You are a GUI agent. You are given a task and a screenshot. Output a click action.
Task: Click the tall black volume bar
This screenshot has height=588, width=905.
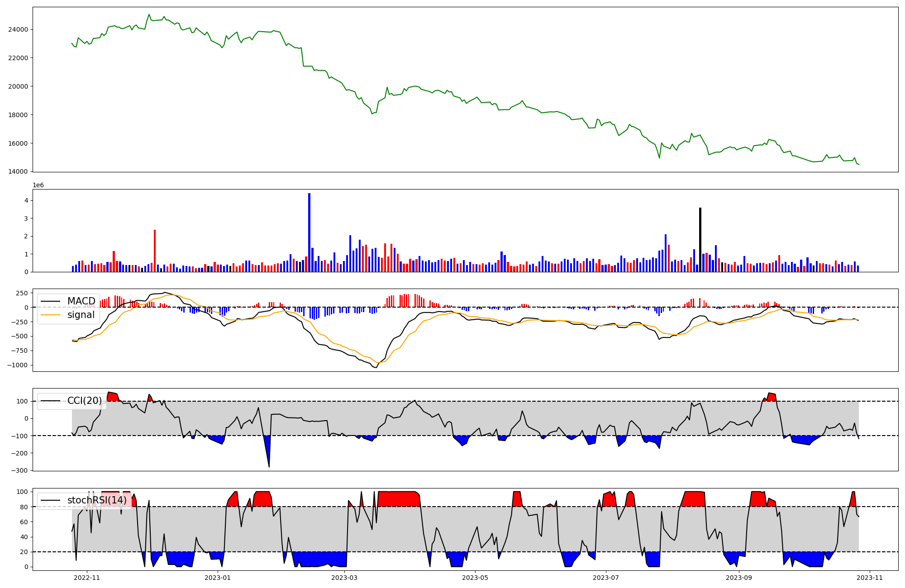[x=700, y=240]
